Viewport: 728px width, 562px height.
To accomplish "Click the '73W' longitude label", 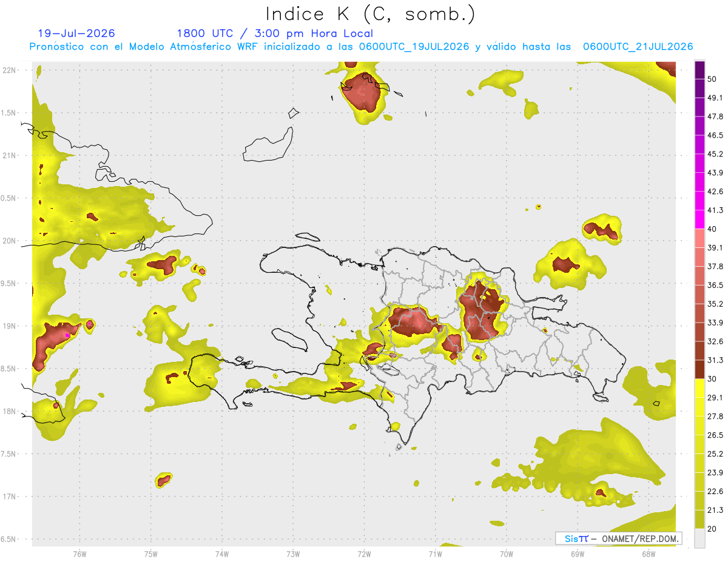I will (293, 554).
